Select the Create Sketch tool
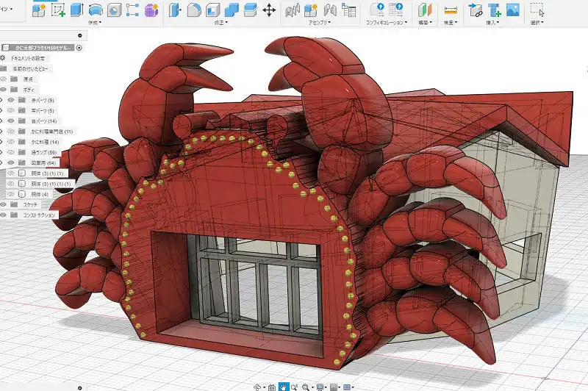Viewport: 588px width, 391px height. (57, 10)
